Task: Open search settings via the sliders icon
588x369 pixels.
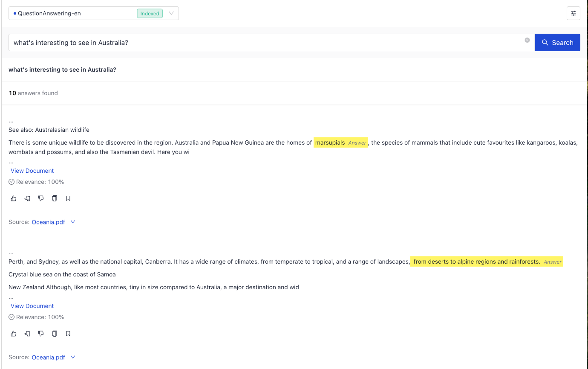Action: (x=573, y=13)
